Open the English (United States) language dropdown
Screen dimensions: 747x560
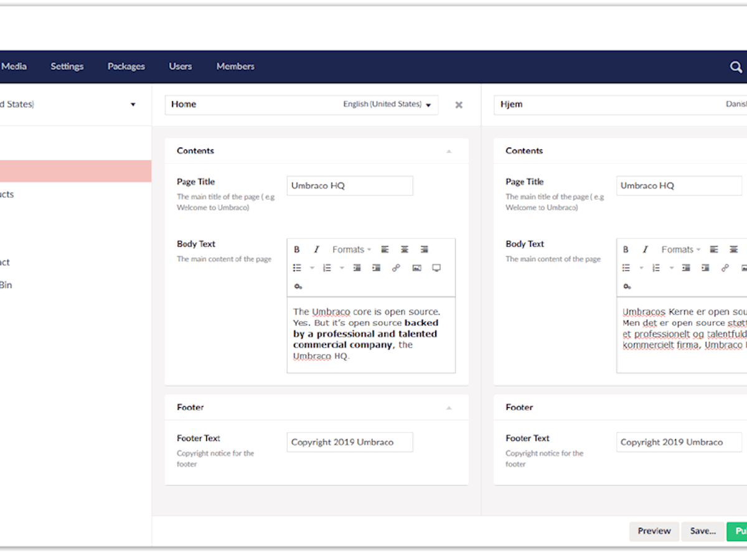pos(387,105)
